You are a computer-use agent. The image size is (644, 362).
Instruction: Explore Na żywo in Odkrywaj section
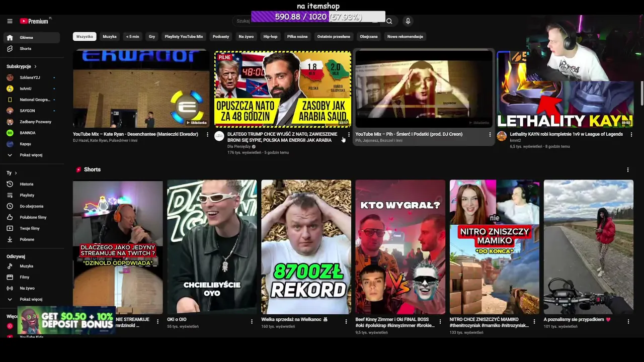tap(32, 288)
